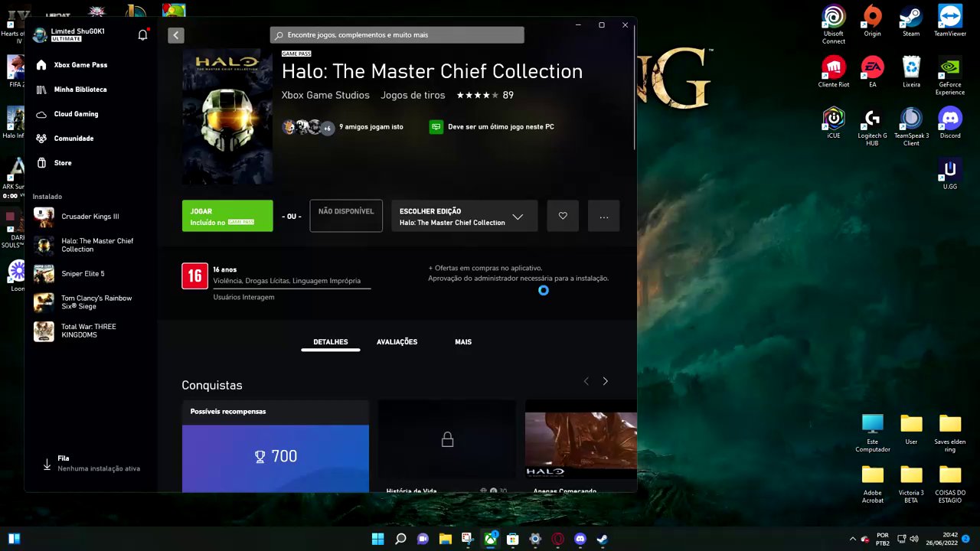The image size is (980, 551).
Task: Click the 16 age rating badge
Action: pos(194,275)
